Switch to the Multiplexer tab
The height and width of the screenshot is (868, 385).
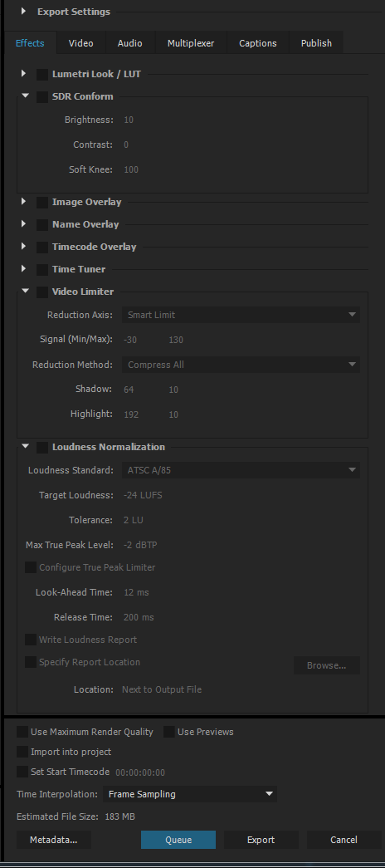191,43
